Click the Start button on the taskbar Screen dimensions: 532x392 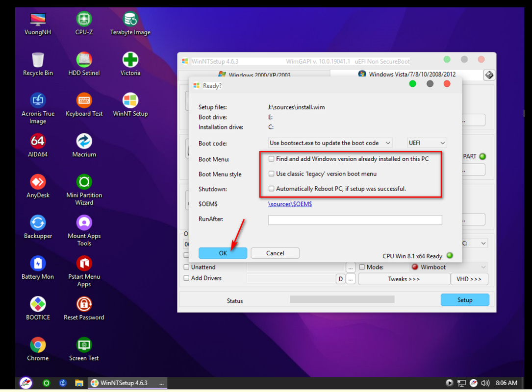click(x=26, y=383)
